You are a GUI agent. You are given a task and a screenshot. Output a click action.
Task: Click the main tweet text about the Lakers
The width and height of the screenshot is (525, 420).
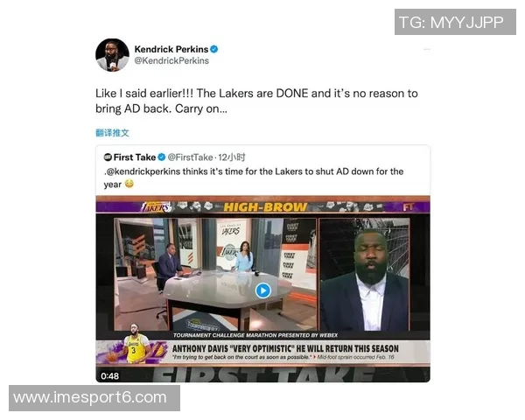(x=256, y=101)
